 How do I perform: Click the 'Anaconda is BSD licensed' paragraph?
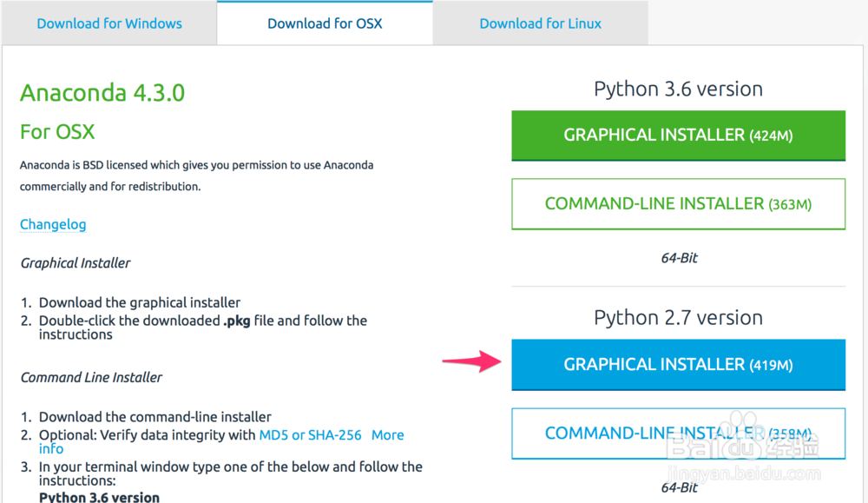(196, 175)
